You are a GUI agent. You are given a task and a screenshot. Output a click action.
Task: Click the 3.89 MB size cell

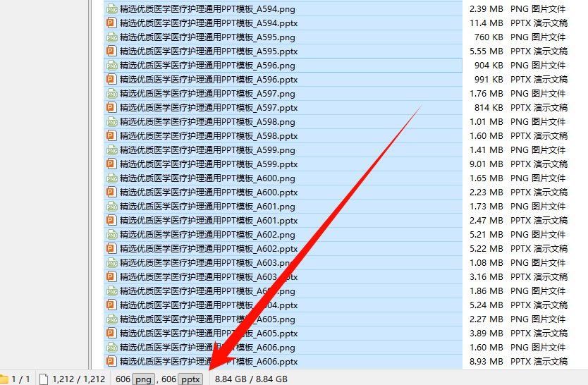click(x=486, y=334)
